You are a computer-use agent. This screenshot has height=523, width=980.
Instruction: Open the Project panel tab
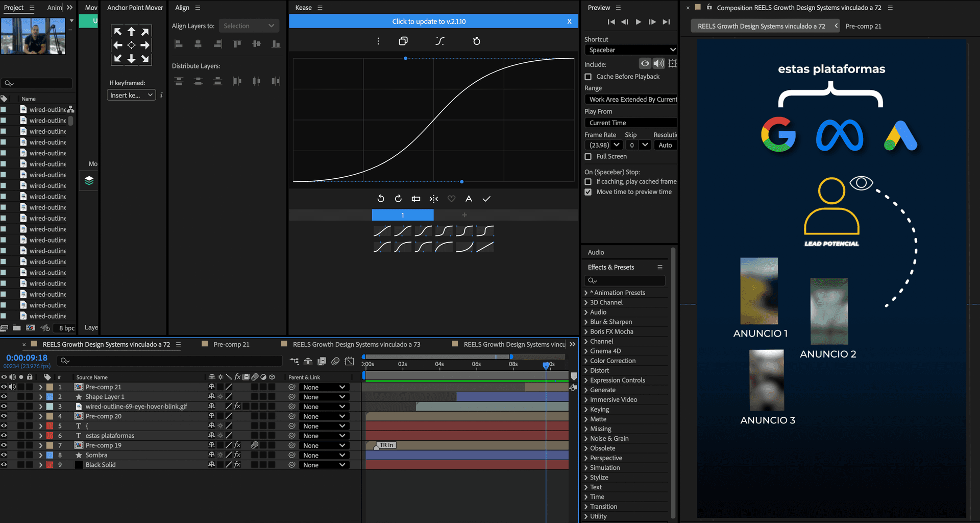click(x=14, y=8)
